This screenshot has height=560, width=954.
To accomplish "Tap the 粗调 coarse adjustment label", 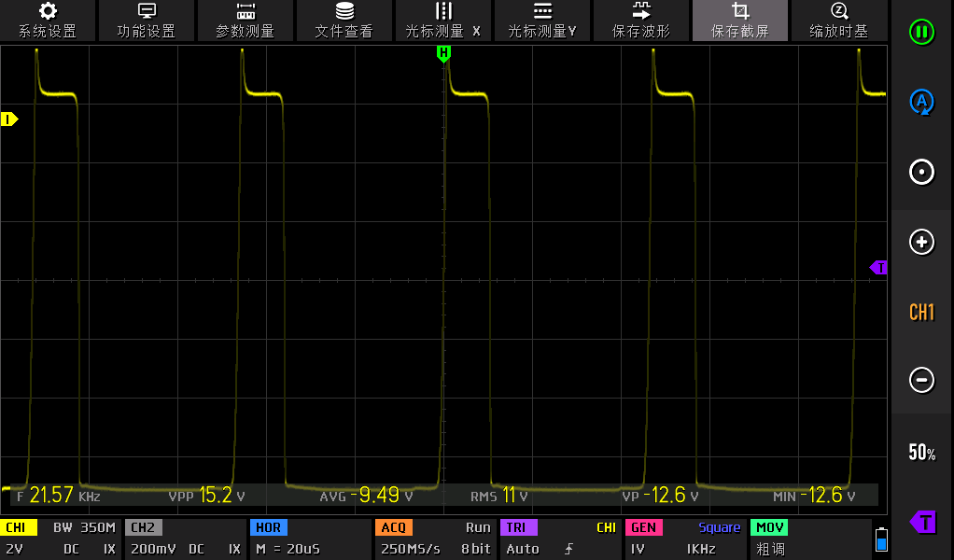I will [770, 549].
